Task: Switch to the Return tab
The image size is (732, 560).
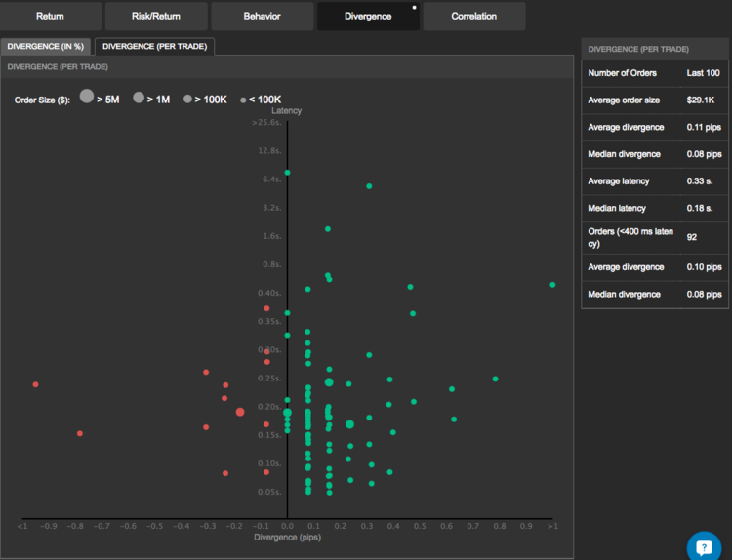Action: pyautogui.click(x=50, y=16)
